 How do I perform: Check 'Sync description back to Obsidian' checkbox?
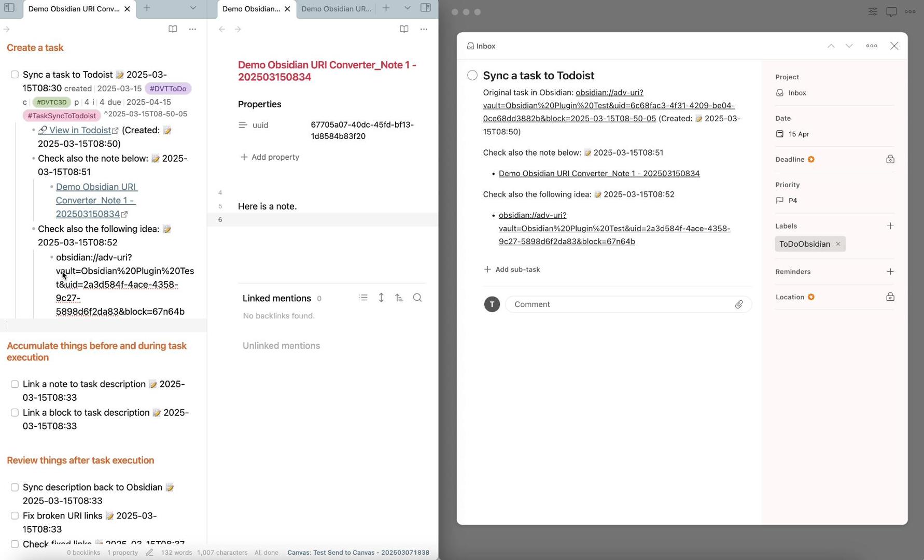tap(15, 487)
